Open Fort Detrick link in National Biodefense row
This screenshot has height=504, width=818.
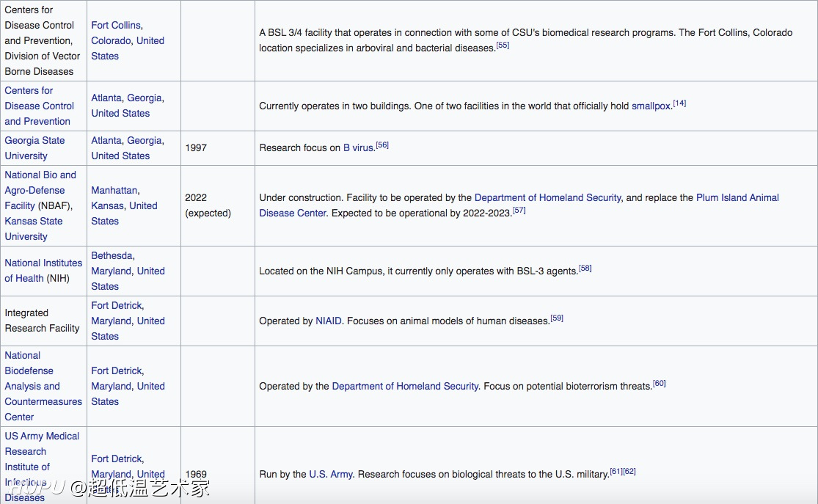[x=117, y=371]
